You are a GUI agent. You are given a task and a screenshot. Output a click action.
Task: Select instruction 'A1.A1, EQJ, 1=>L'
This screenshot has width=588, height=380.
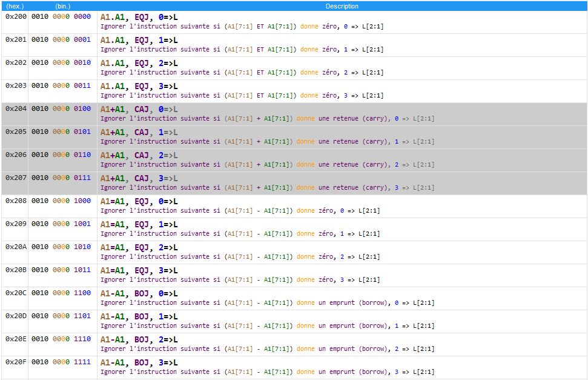(139, 40)
